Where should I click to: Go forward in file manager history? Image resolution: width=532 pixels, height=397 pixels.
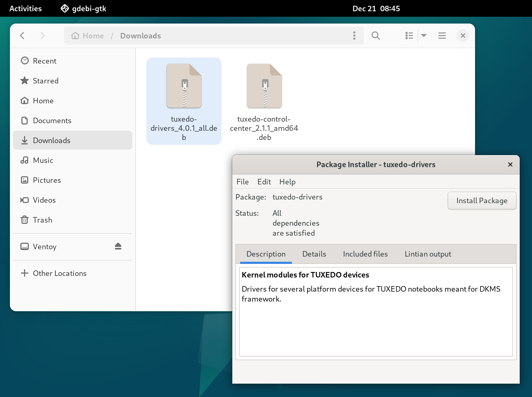[43, 36]
